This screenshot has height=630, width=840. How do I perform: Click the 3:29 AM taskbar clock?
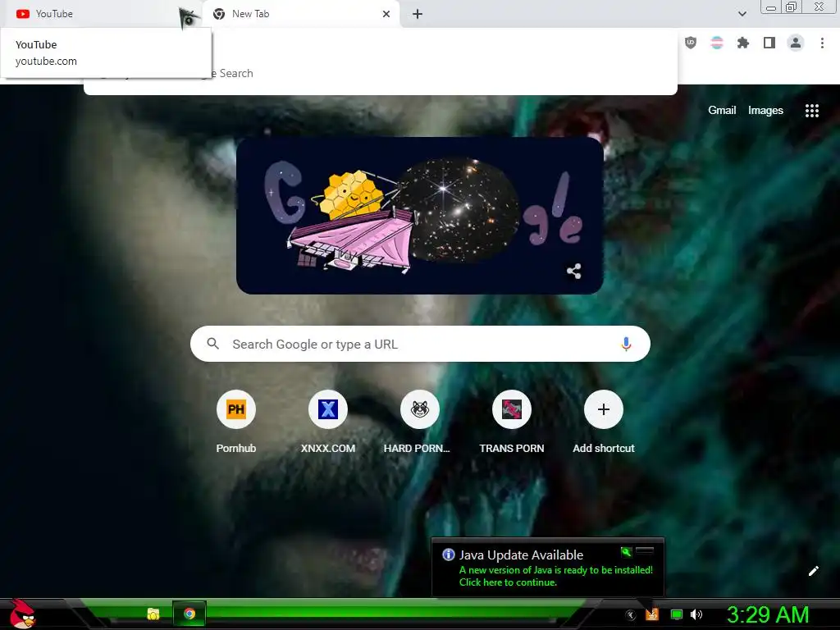pyautogui.click(x=767, y=614)
